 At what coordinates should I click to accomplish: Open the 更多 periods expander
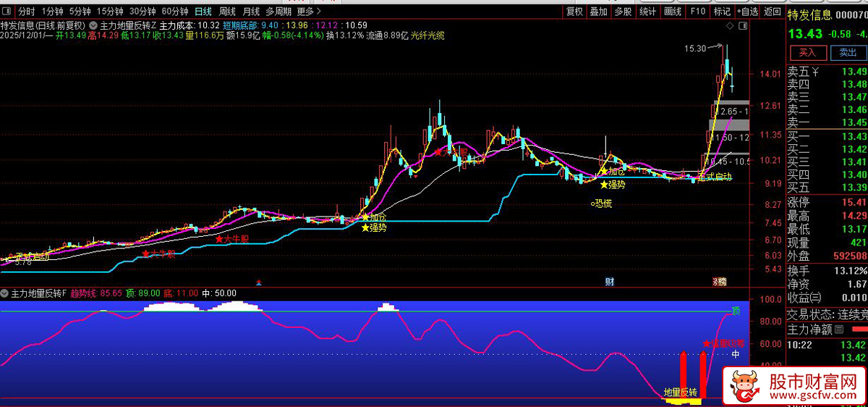pos(309,12)
